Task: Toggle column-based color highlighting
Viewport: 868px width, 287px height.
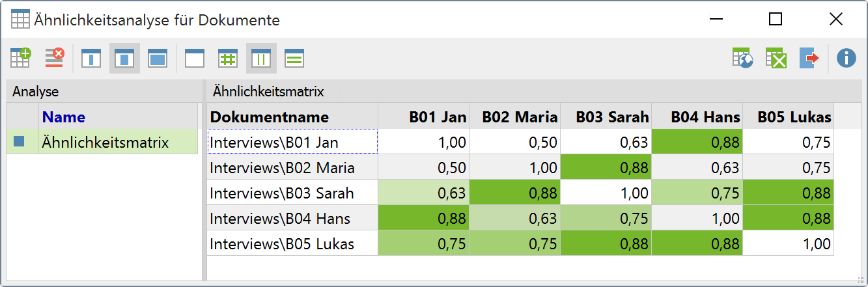Action: [x=261, y=59]
